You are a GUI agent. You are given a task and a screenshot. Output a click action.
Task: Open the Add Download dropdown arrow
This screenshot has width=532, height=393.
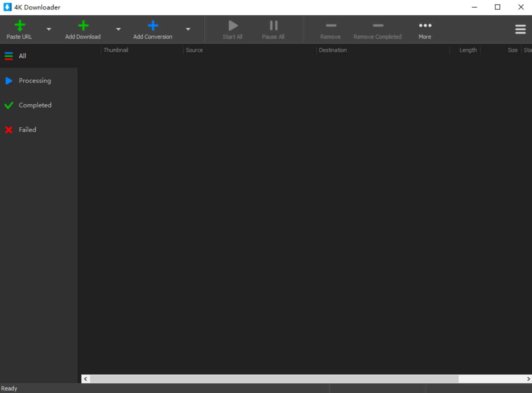(x=118, y=29)
